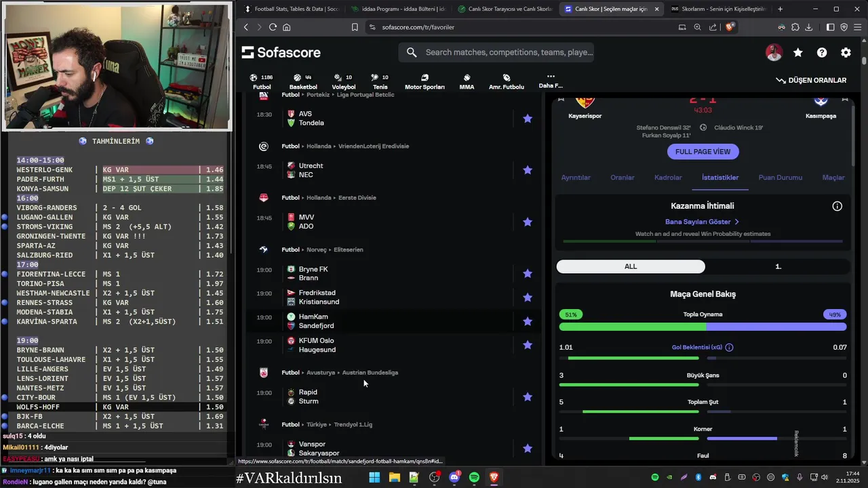This screenshot has height=488, width=868.
Task: Switch to Football Stats, Tables & Data tab
Action: [292, 9]
